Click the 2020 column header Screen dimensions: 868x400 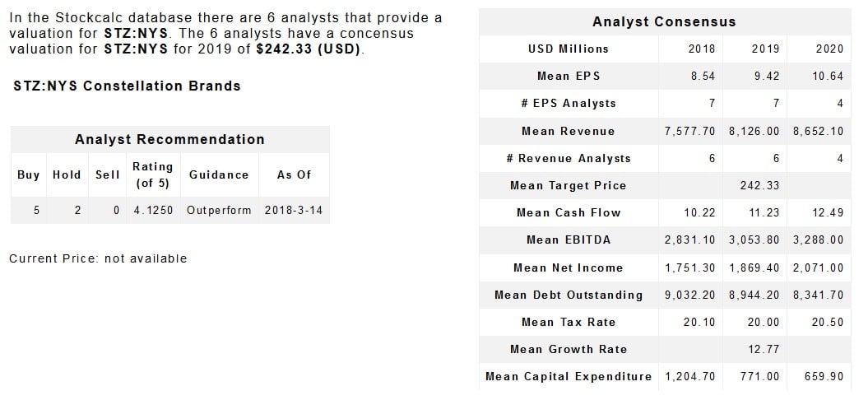tap(829, 49)
